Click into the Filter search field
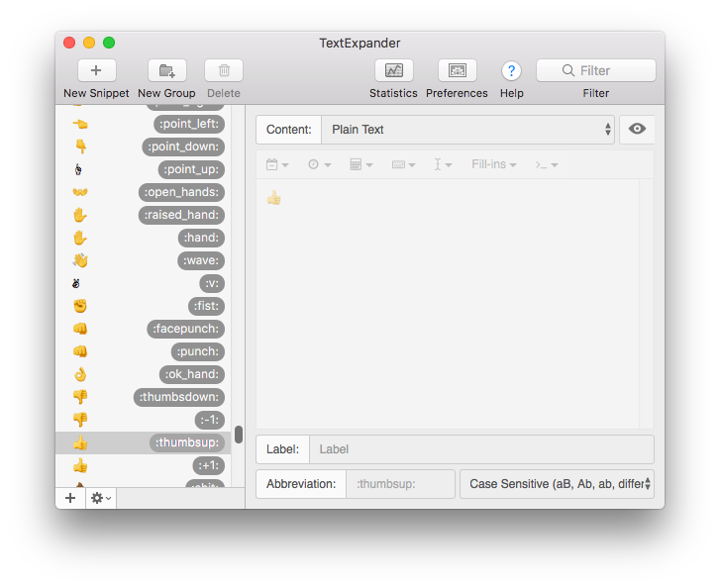Screen dimensions: 720x588 tap(595, 70)
